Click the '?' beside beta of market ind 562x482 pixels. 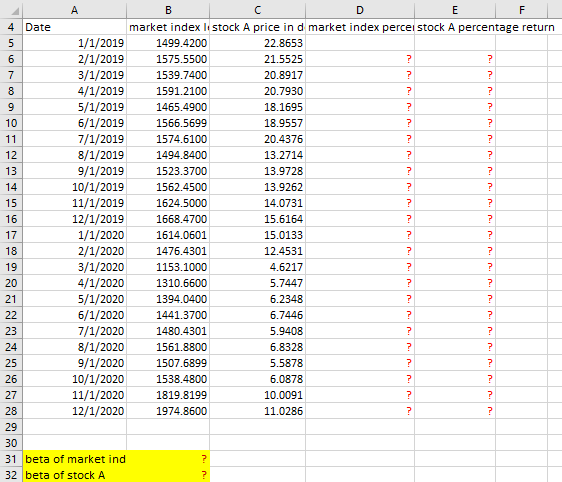click(204, 459)
